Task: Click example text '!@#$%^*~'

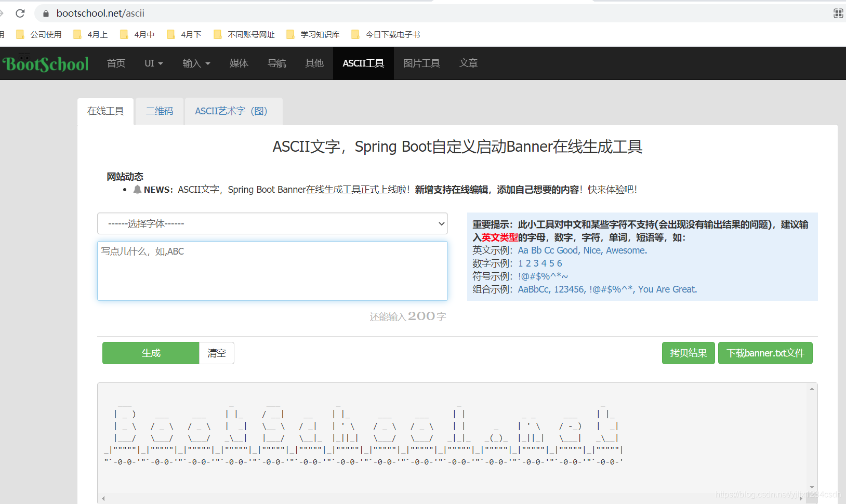Action: 543,276
